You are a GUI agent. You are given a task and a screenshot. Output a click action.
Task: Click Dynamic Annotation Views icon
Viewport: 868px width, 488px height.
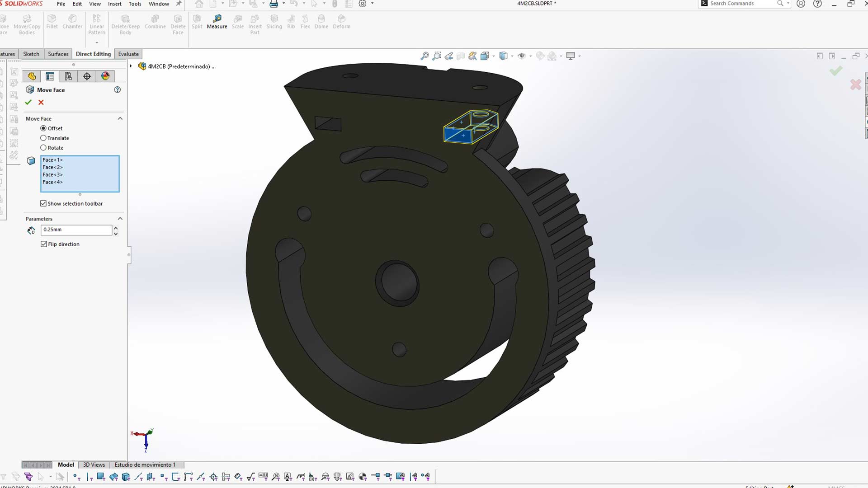[x=472, y=56]
